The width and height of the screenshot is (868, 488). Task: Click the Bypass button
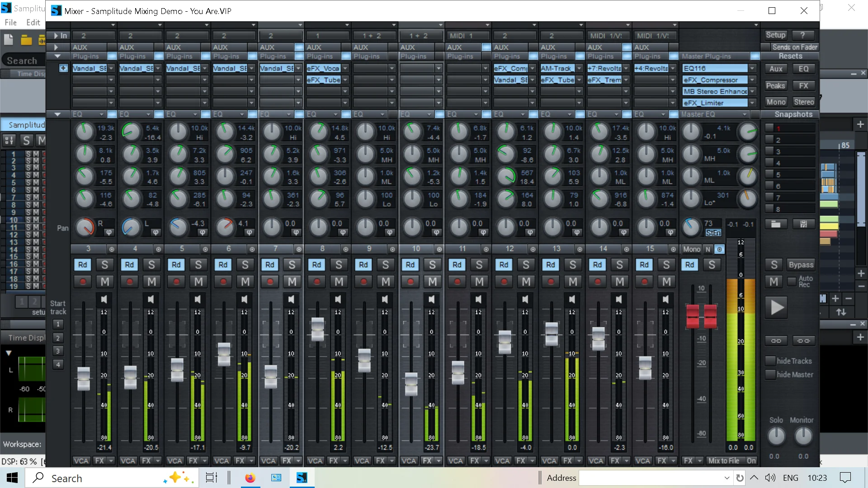point(801,265)
